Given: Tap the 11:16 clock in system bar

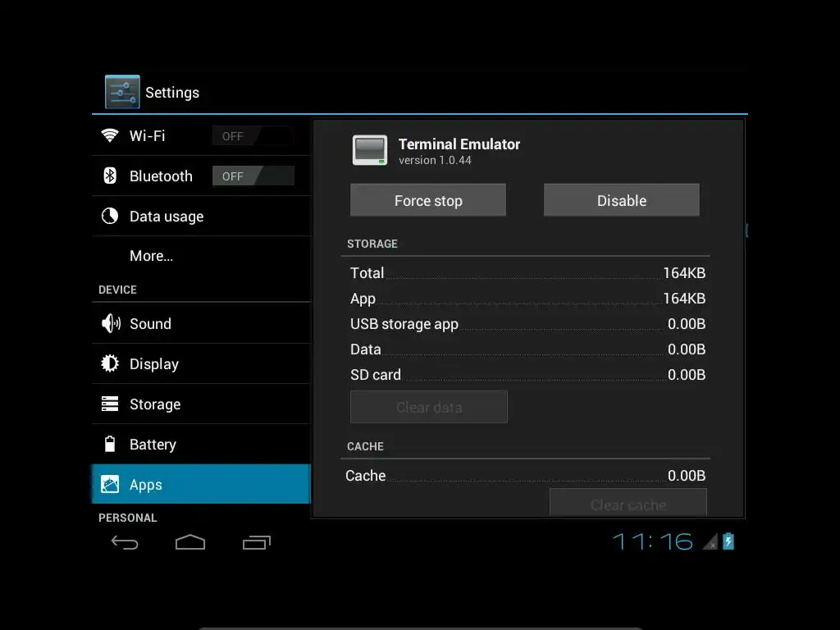Looking at the screenshot, I should [x=652, y=541].
